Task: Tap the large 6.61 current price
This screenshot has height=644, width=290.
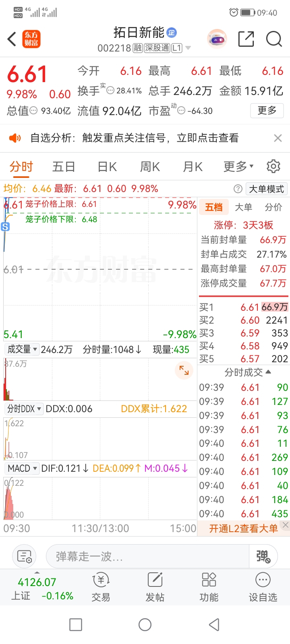Action: pyautogui.click(x=27, y=74)
